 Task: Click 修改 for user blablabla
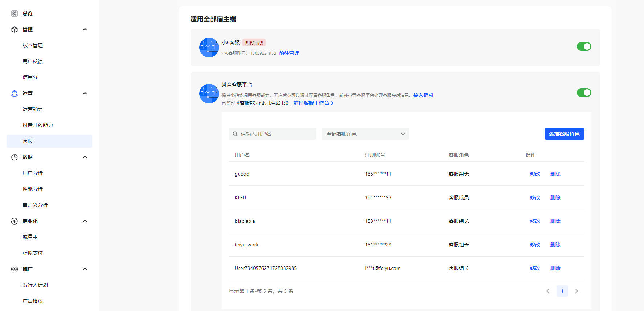pos(535,221)
